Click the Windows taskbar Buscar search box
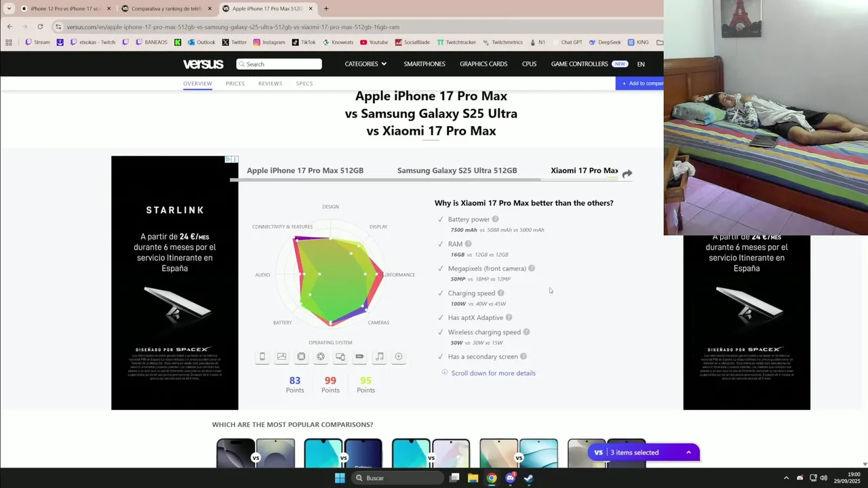The height and width of the screenshot is (488, 868). 398,478
